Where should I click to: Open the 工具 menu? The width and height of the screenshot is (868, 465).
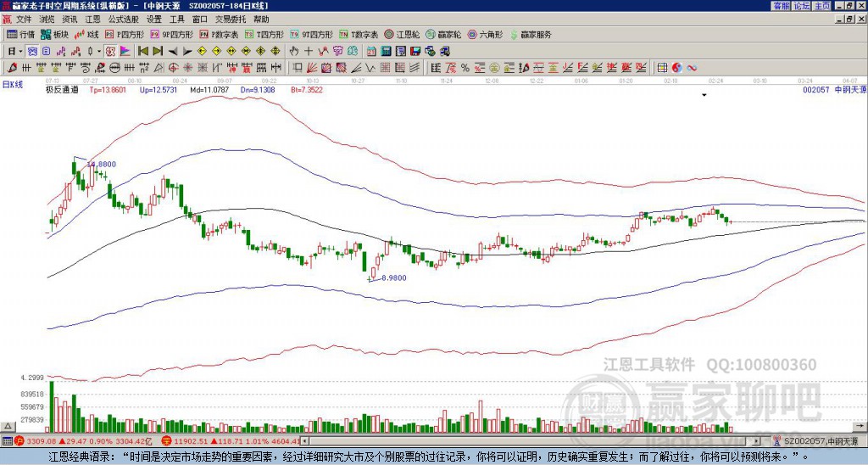pyautogui.click(x=176, y=20)
